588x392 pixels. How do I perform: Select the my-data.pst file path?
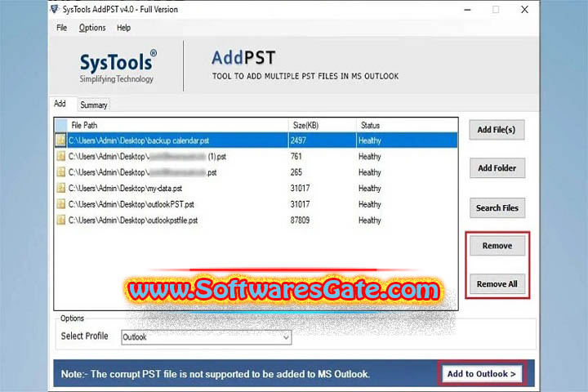(125, 189)
